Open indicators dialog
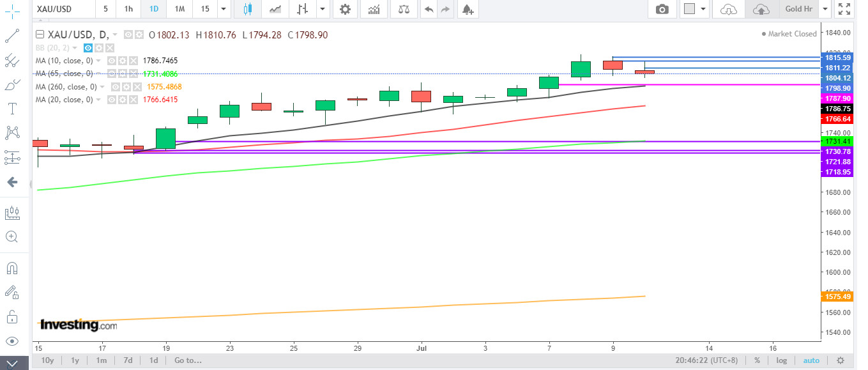Image resolution: width=868 pixels, height=370 pixels. coord(374,9)
